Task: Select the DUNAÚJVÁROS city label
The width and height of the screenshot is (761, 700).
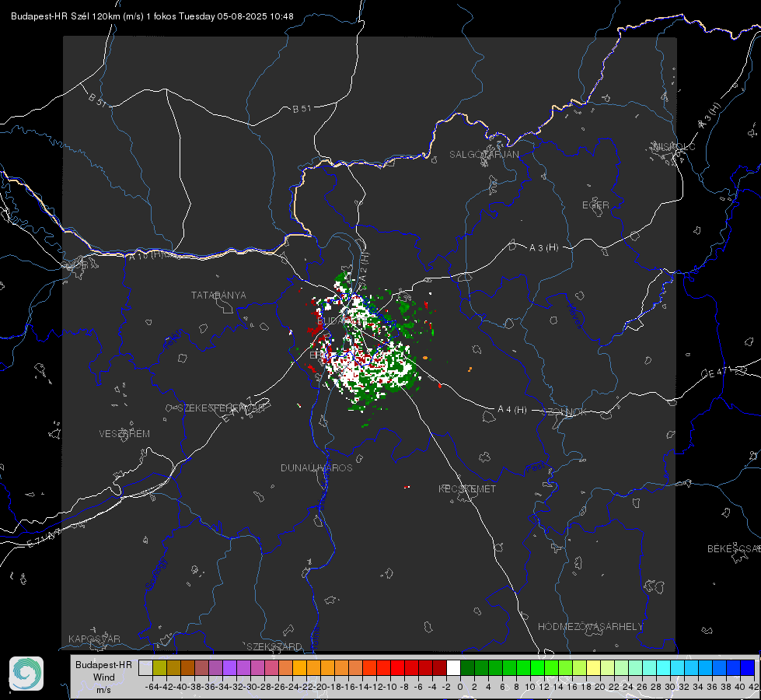Action: [316, 467]
